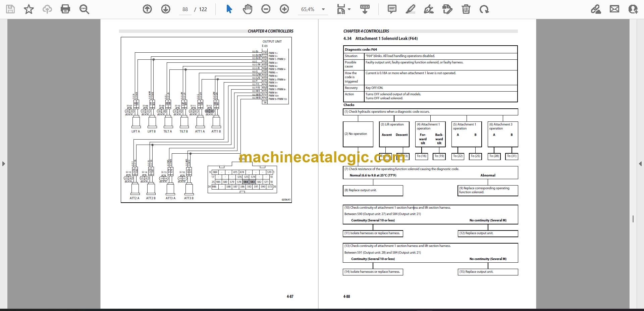Click the 'To (31)' reference box
The width and height of the screenshot is (644, 311).
tap(512, 156)
